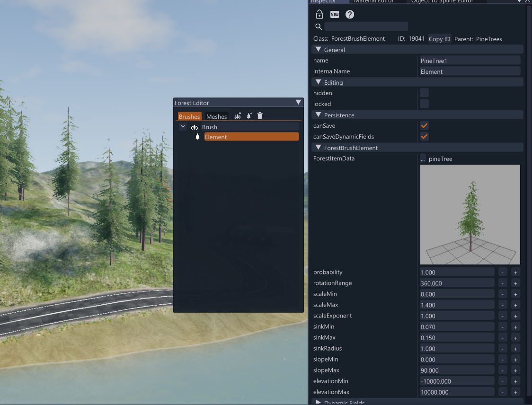The height and width of the screenshot is (405, 532).
Task: Click the scaleMin value field 0.600
Action: coord(457,294)
